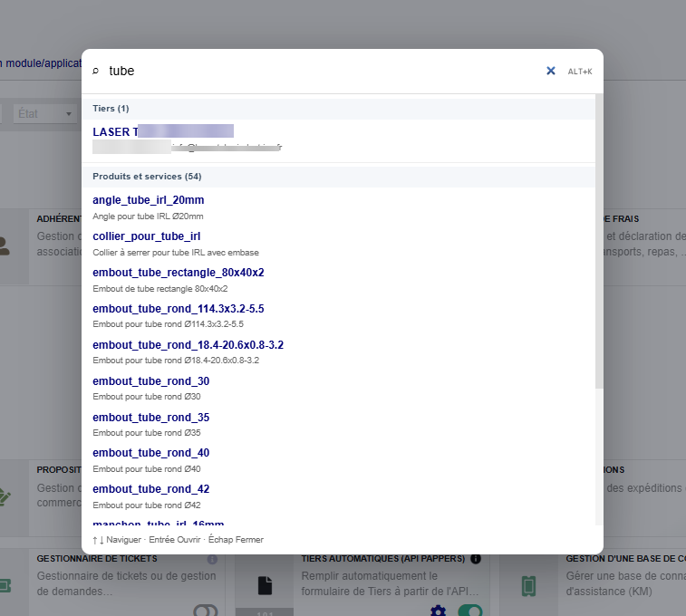The height and width of the screenshot is (616, 686).
Task: Open product angle_tube_irl_20mm
Action: (149, 200)
